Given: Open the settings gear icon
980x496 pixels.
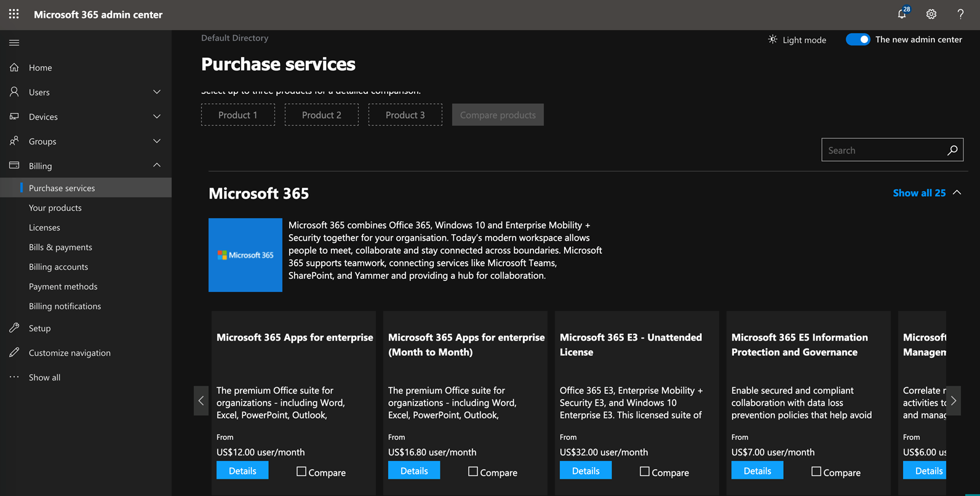Looking at the screenshot, I should point(931,14).
